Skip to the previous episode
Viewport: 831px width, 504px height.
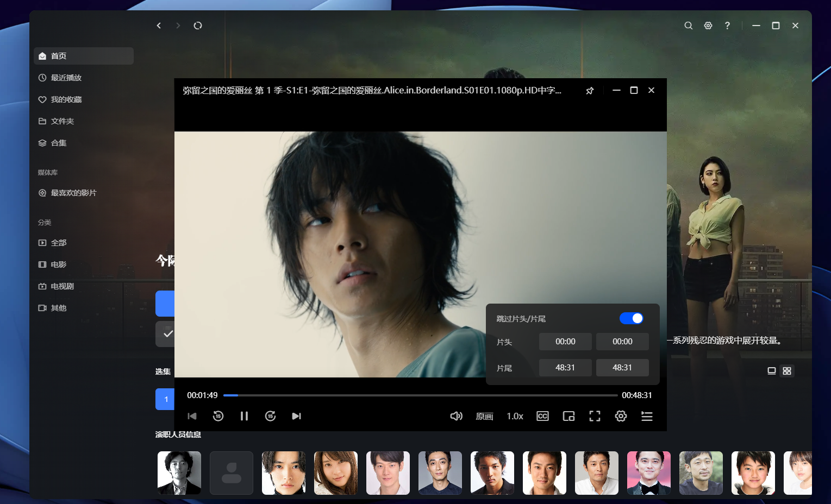tap(192, 416)
